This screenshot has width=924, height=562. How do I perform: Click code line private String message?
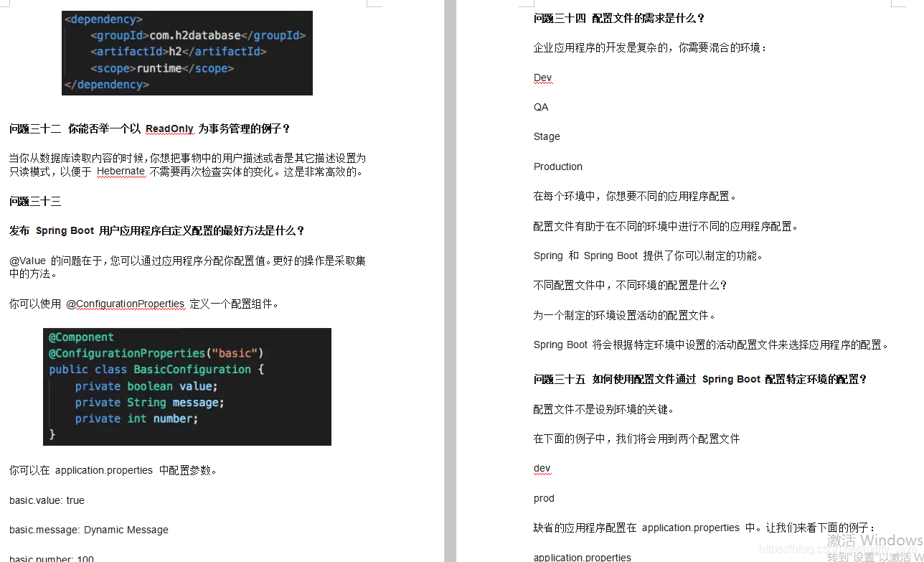(149, 403)
